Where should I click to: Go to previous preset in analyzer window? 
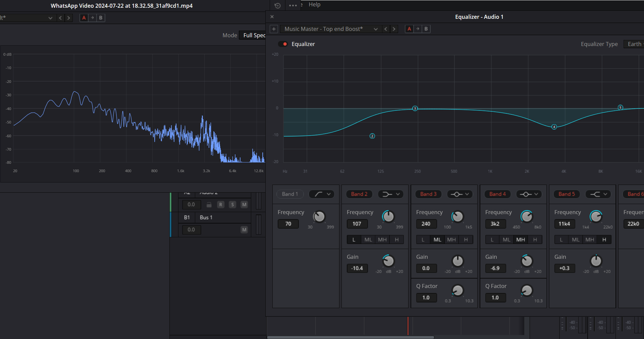[x=60, y=18]
